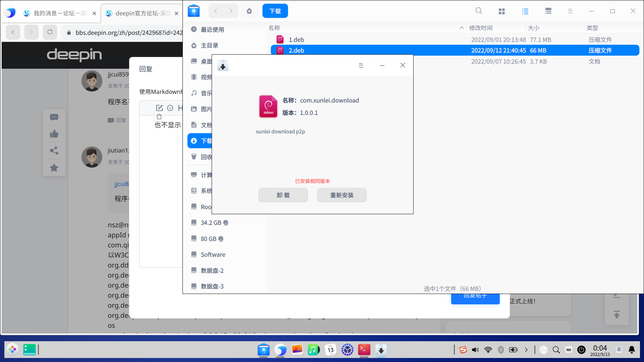Click the thumbs-up like icon on the forum post
Screen dimensions: 644x362
pyautogui.click(x=54, y=134)
